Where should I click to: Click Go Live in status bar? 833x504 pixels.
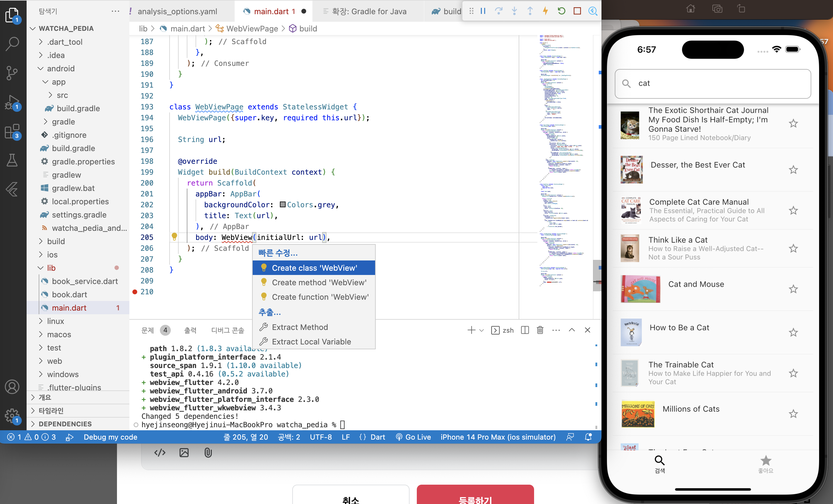[413, 437]
